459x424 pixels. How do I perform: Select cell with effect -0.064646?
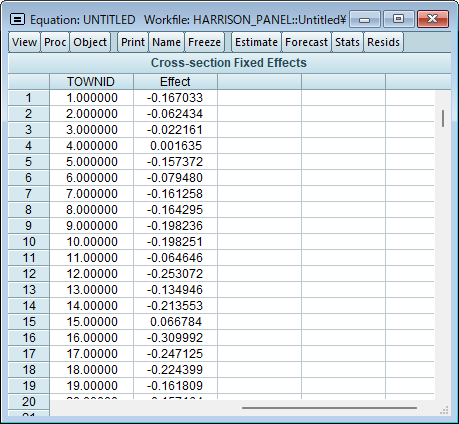175,258
